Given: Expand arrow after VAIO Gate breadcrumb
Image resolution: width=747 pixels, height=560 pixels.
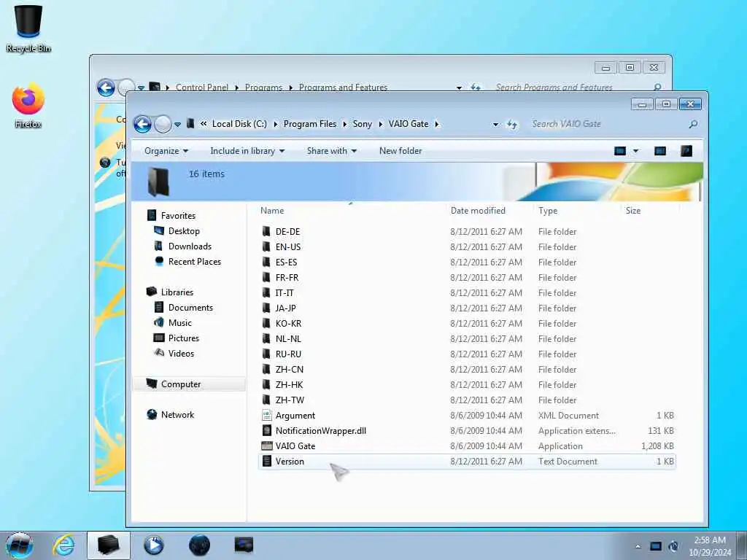Looking at the screenshot, I should tap(437, 124).
